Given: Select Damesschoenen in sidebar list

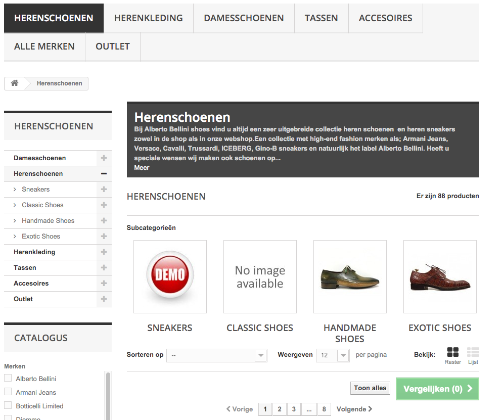Looking at the screenshot, I should (40, 158).
